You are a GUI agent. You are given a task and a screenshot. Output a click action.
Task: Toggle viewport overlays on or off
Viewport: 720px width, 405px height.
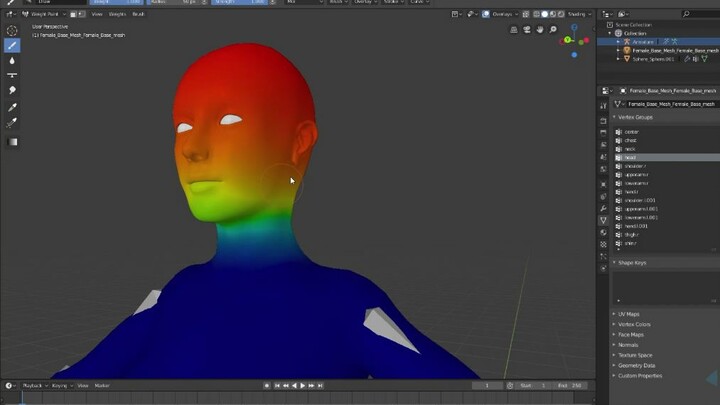pos(485,14)
